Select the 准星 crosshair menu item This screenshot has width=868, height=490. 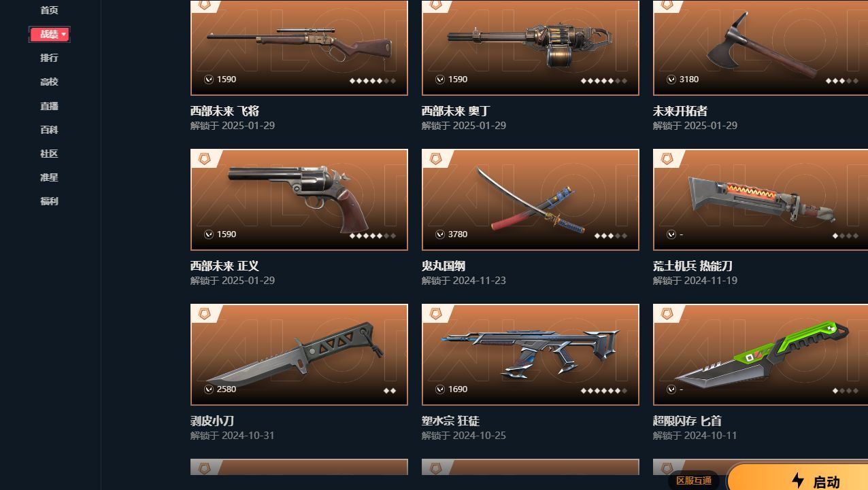(x=49, y=177)
